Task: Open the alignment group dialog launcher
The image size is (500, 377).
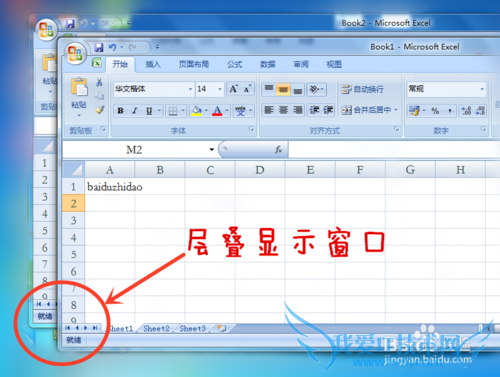Action: [396, 129]
